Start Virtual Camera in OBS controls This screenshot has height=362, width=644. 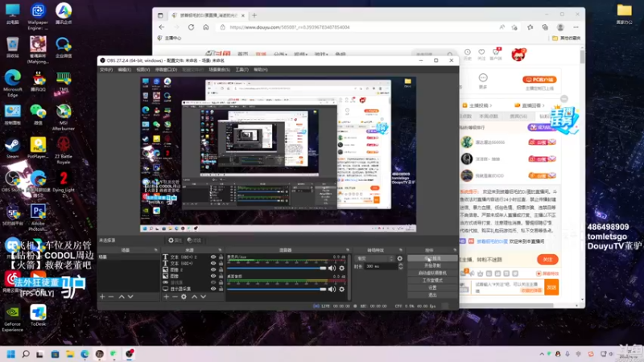[432, 273]
